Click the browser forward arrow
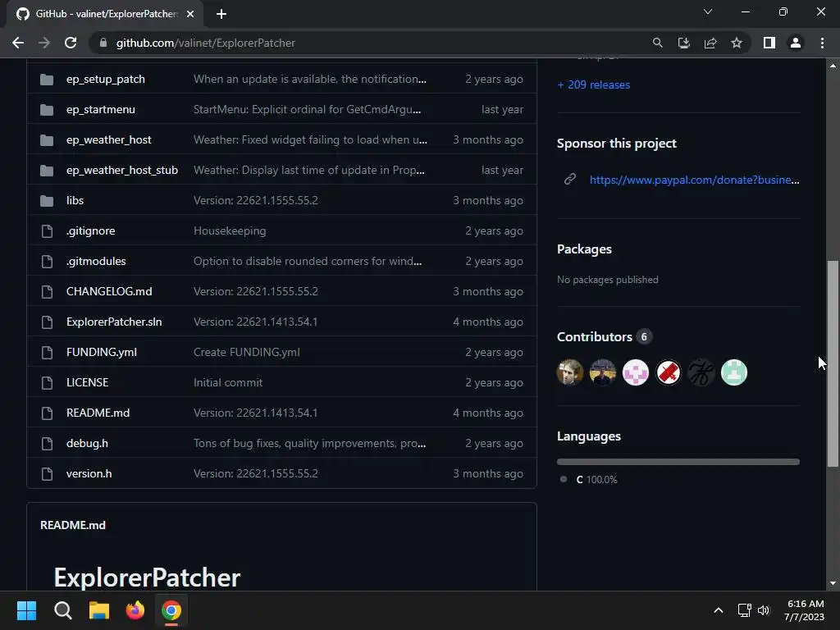Image resolution: width=840 pixels, height=630 pixels. [x=44, y=43]
